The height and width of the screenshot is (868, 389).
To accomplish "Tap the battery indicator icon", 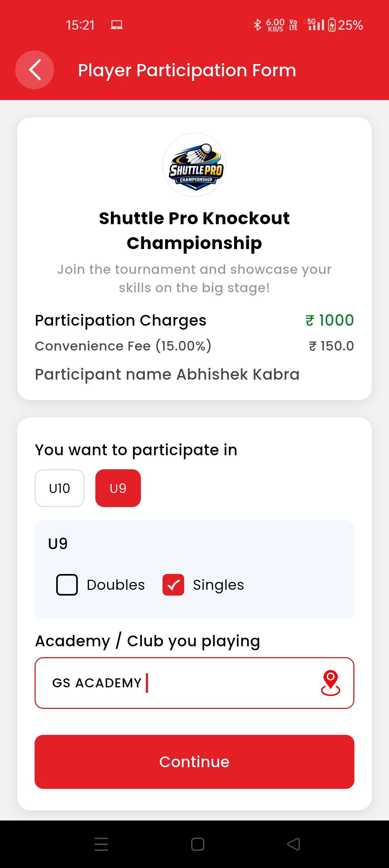I will pyautogui.click(x=332, y=25).
